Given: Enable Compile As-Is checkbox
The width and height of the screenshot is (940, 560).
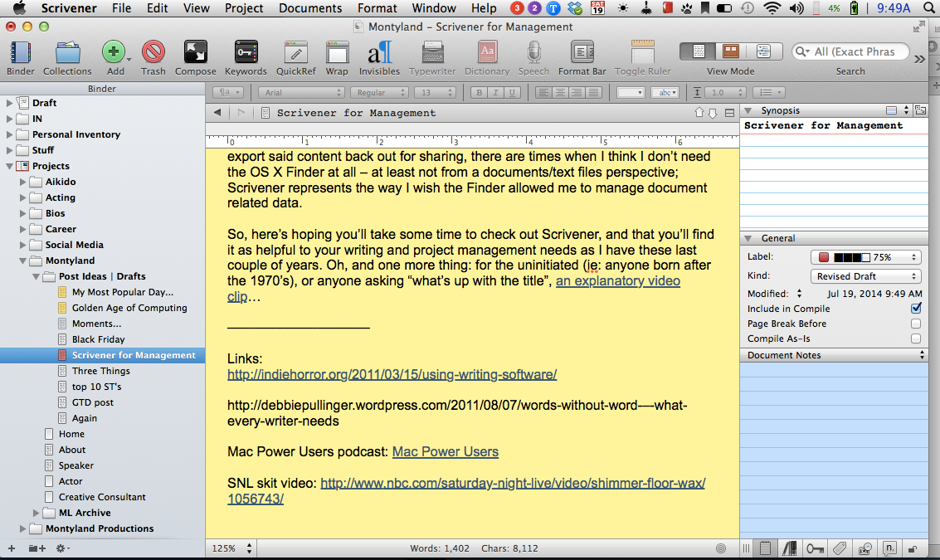Looking at the screenshot, I should 915,338.
